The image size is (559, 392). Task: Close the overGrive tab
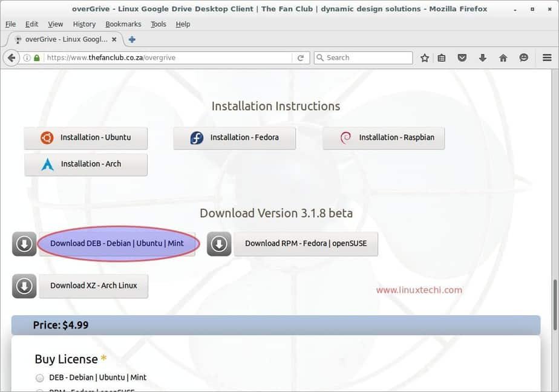(x=114, y=39)
